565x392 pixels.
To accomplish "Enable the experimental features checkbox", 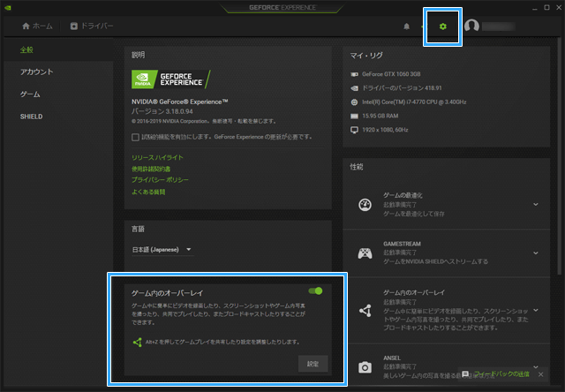I will [135, 137].
